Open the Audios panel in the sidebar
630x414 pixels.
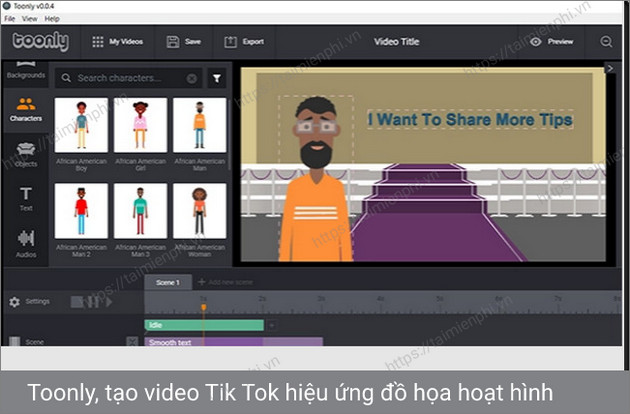26,242
